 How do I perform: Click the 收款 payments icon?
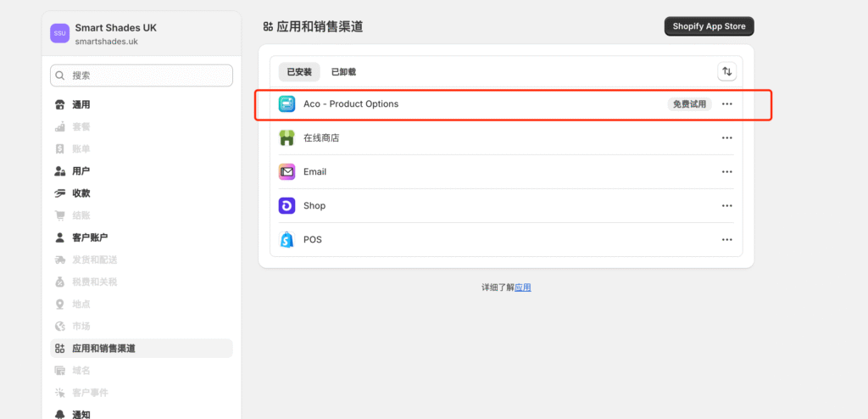[x=60, y=193]
